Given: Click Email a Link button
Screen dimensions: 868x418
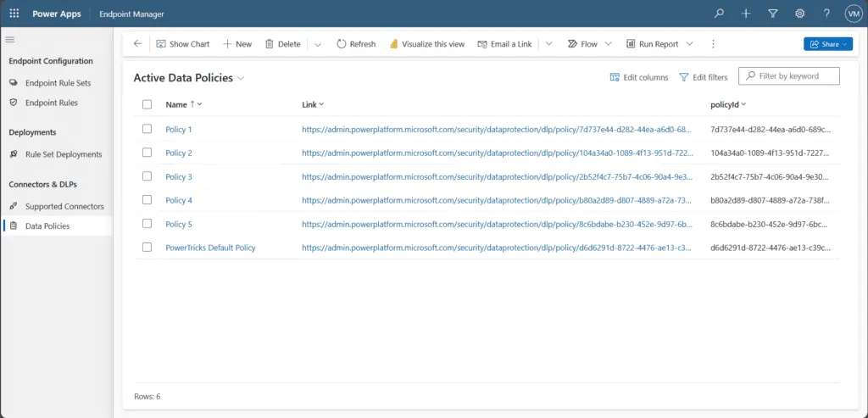Looking at the screenshot, I should pyautogui.click(x=504, y=44).
